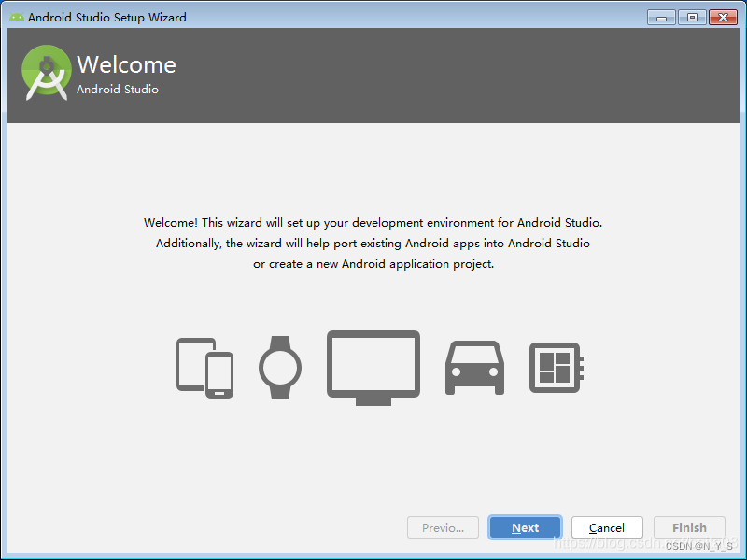Click the Wear watch icon
The height and width of the screenshot is (560, 747).
(x=280, y=368)
